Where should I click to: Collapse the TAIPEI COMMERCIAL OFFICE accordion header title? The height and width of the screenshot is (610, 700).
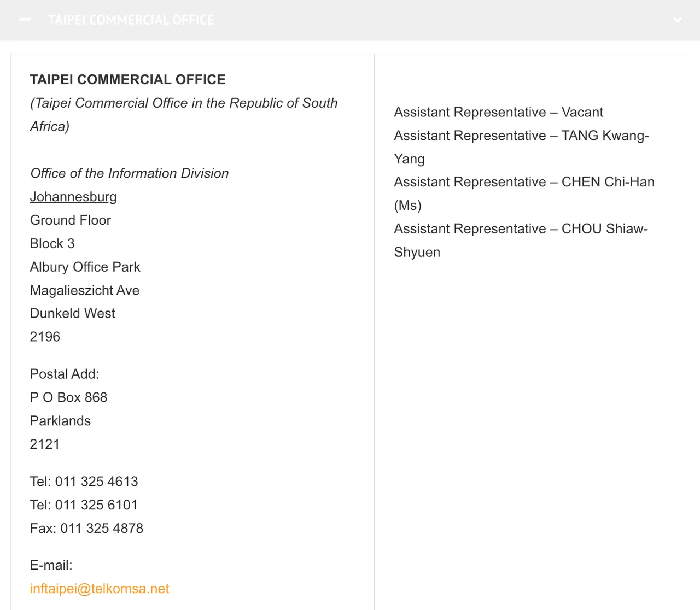131,20
